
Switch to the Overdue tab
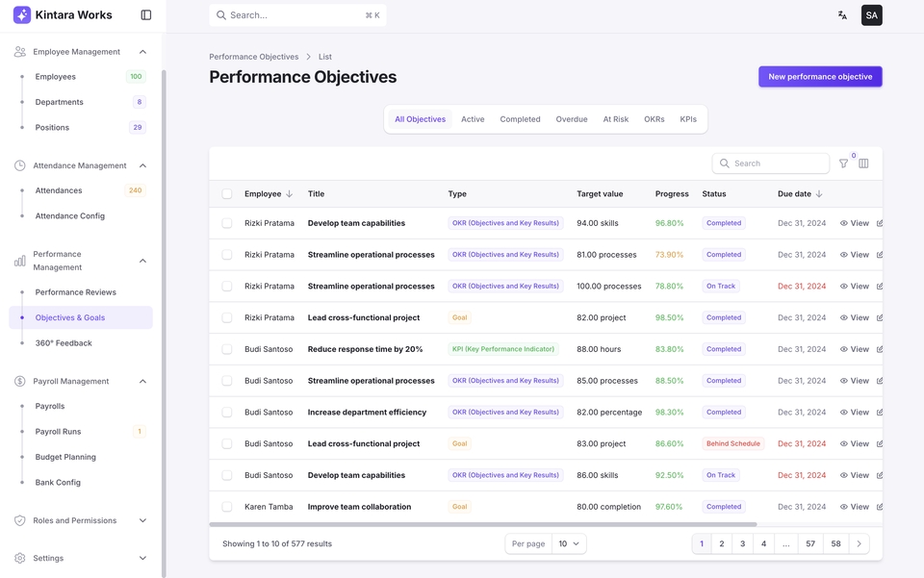(x=571, y=119)
